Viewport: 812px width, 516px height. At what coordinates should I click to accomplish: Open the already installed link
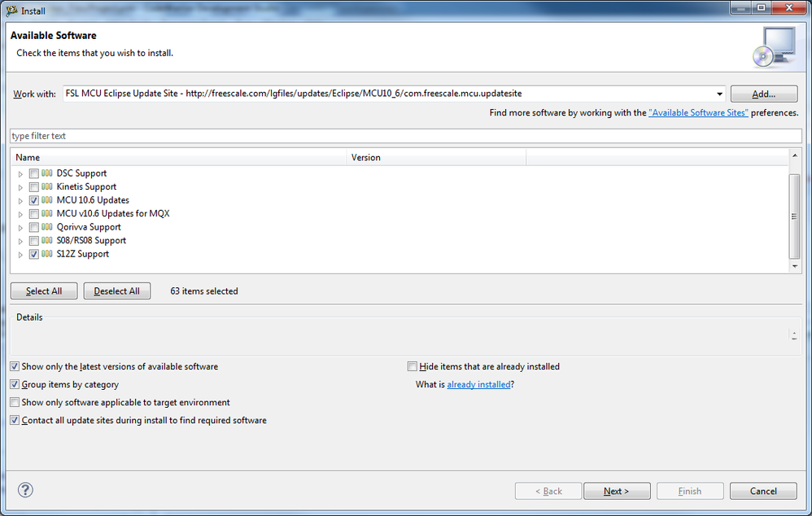[478, 384]
